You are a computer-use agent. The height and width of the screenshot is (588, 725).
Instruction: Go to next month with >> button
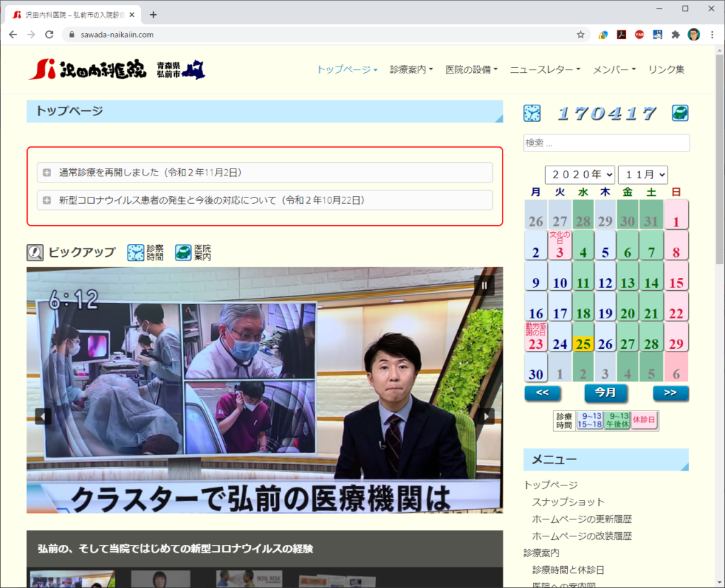[x=670, y=393]
